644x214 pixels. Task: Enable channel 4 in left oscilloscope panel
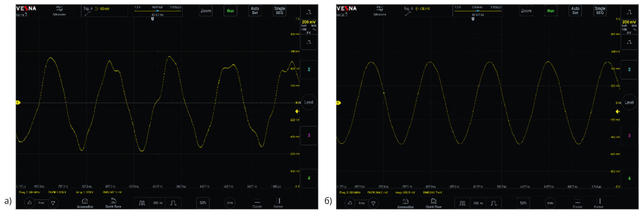point(309,178)
